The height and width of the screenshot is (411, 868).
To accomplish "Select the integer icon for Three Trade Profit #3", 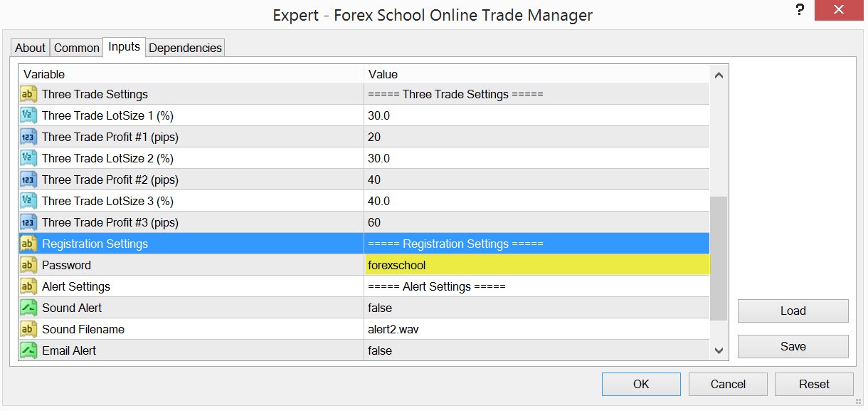I will point(28,222).
